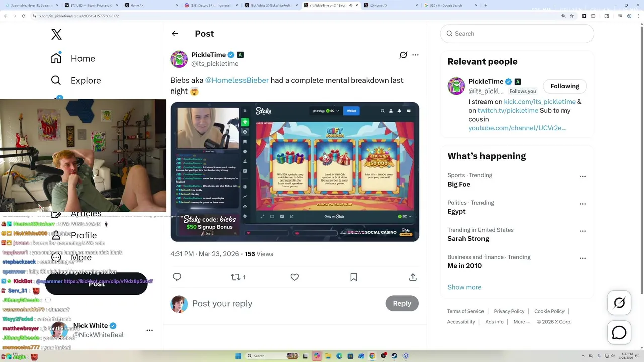Open the @HomelessBieber mention link
Viewport: 644px width, 362px height.
point(237,80)
